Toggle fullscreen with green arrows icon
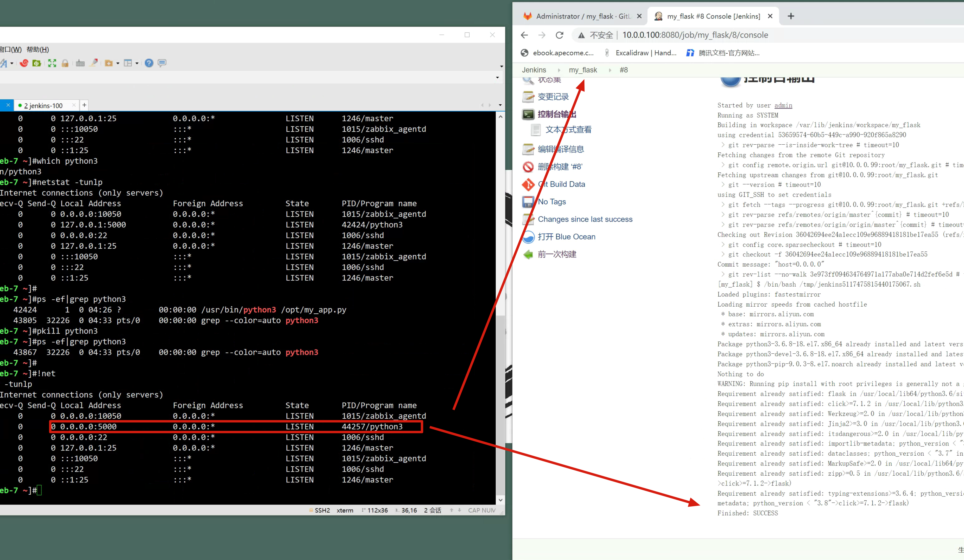The height and width of the screenshot is (560, 964). (52, 63)
